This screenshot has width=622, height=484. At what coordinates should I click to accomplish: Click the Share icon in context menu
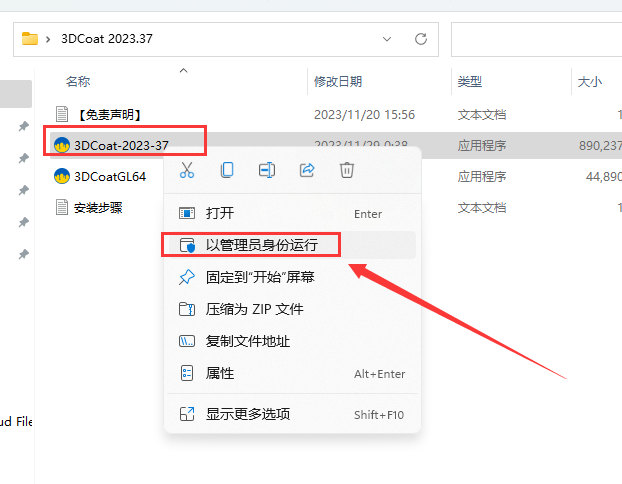pos(307,170)
